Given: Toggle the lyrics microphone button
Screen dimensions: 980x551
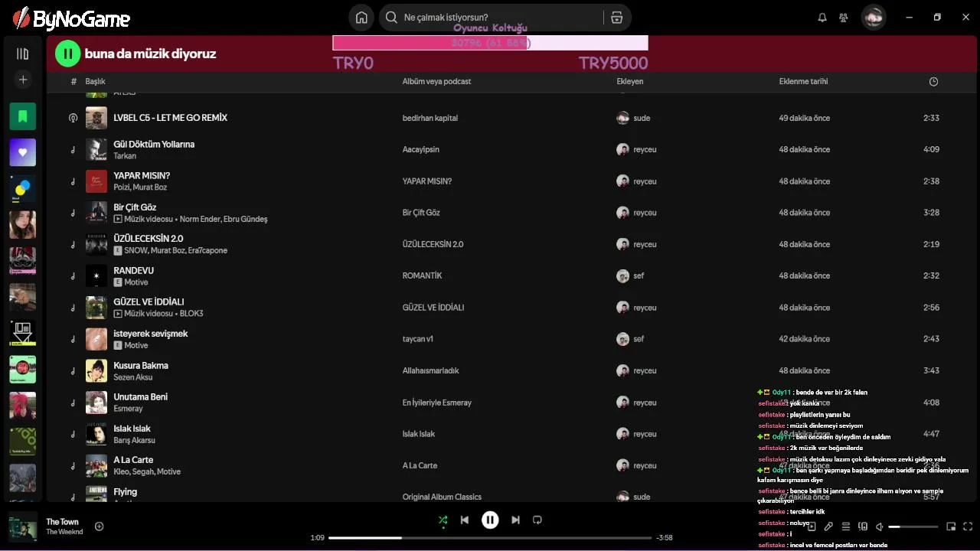Looking at the screenshot, I should [828, 527].
